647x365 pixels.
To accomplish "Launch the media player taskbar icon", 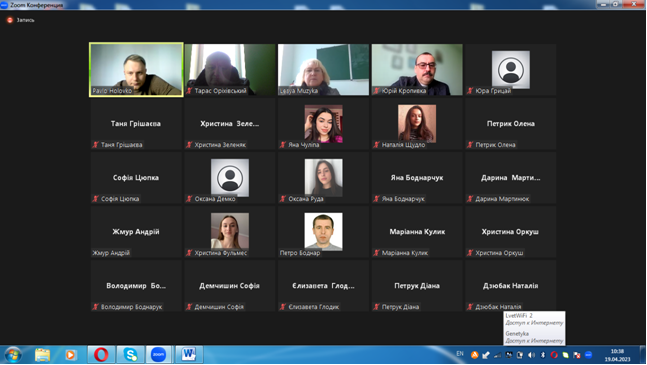I will tap(71, 355).
